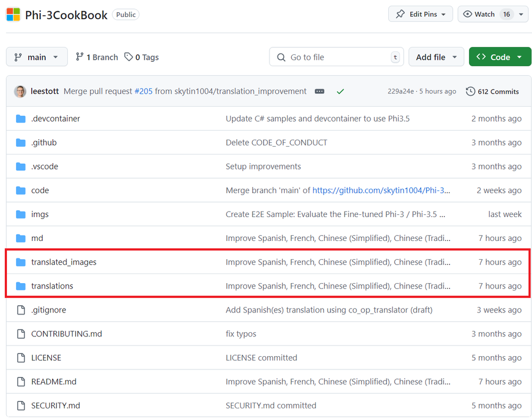Open 'LICENSE committed' commit message
Screen dimensions: 532x418
[x=261, y=358]
